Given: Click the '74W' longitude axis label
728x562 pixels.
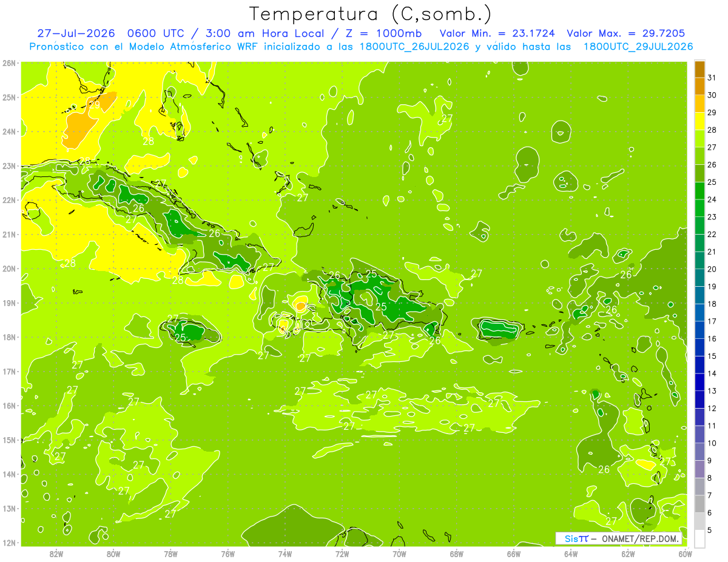Looking at the screenshot, I should coord(285,554).
